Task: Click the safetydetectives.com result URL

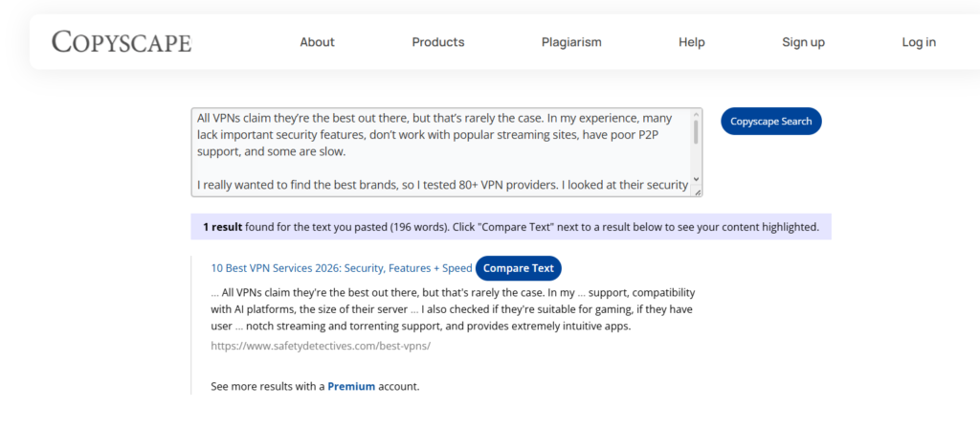Action: click(321, 345)
